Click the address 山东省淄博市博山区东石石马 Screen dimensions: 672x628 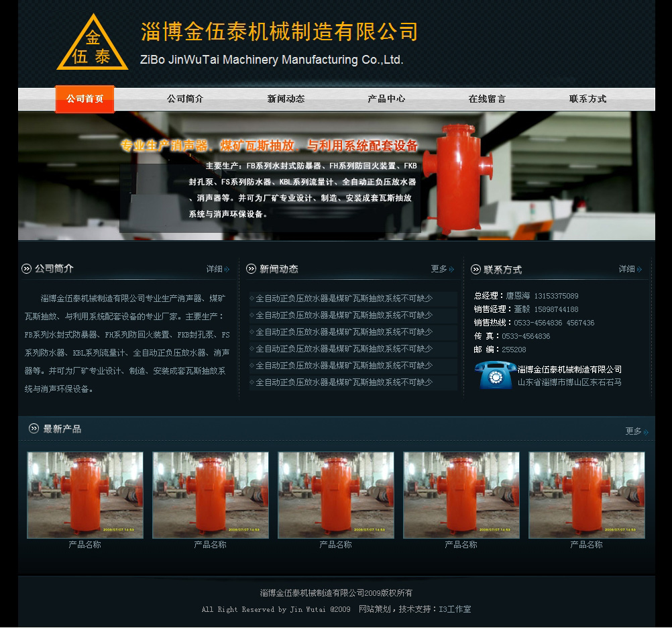(x=569, y=382)
